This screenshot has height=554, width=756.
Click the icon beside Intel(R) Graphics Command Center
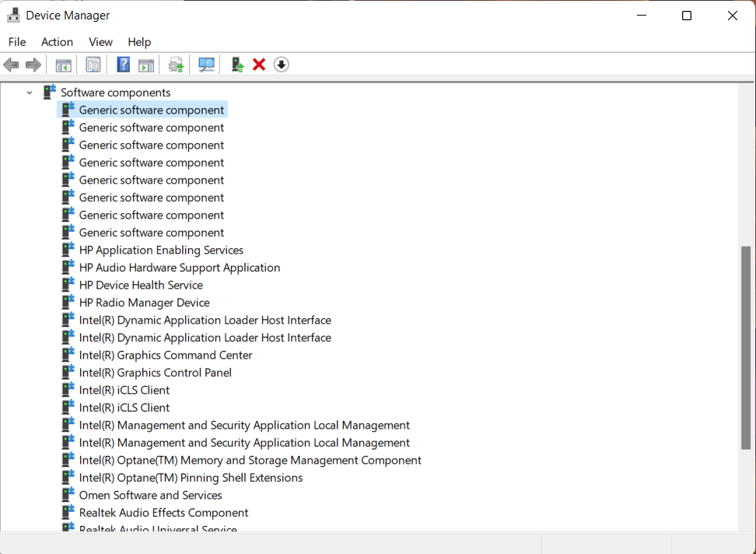[x=68, y=354]
